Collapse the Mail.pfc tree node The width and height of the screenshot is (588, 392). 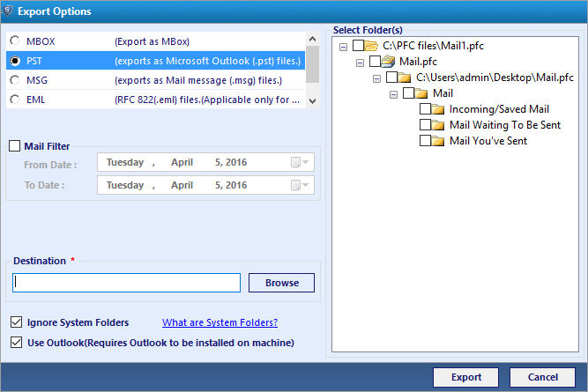click(360, 63)
